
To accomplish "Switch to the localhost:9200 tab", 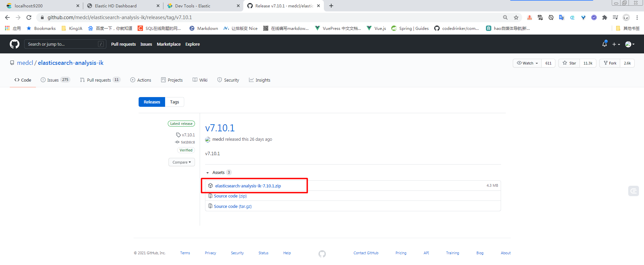I will point(42,6).
